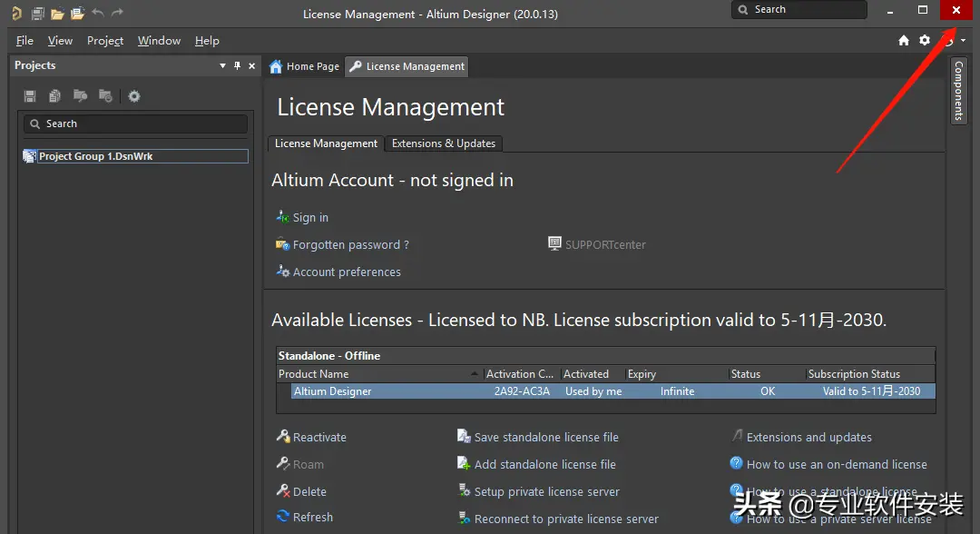The height and width of the screenshot is (534, 980).
Task: Open the Help menu
Action: coord(207,41)
